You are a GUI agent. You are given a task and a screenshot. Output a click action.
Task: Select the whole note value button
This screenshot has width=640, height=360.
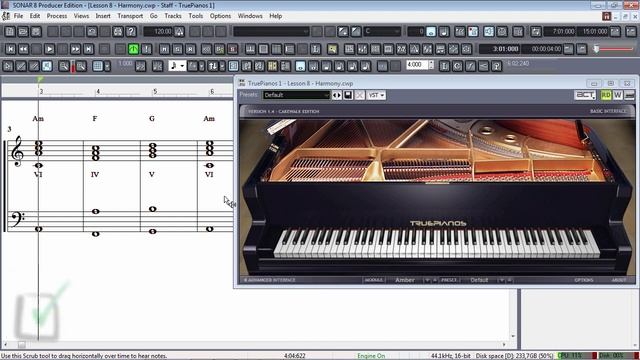300,66
